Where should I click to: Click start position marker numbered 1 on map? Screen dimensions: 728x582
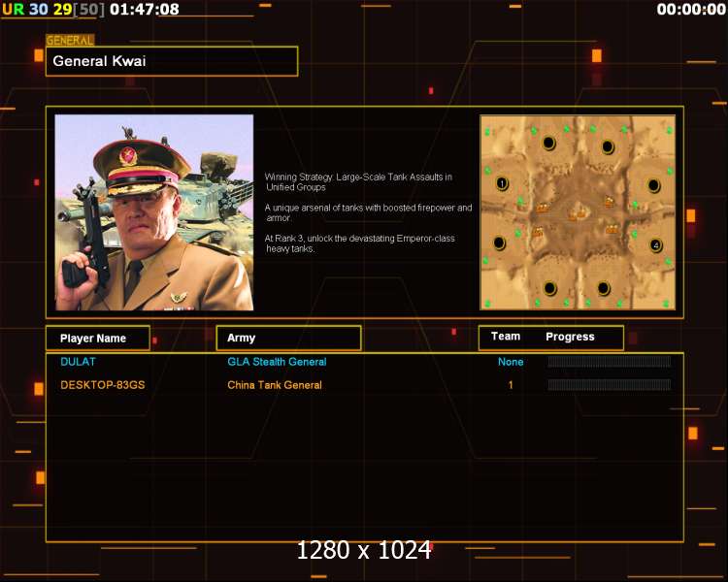[x=502, y=183]
